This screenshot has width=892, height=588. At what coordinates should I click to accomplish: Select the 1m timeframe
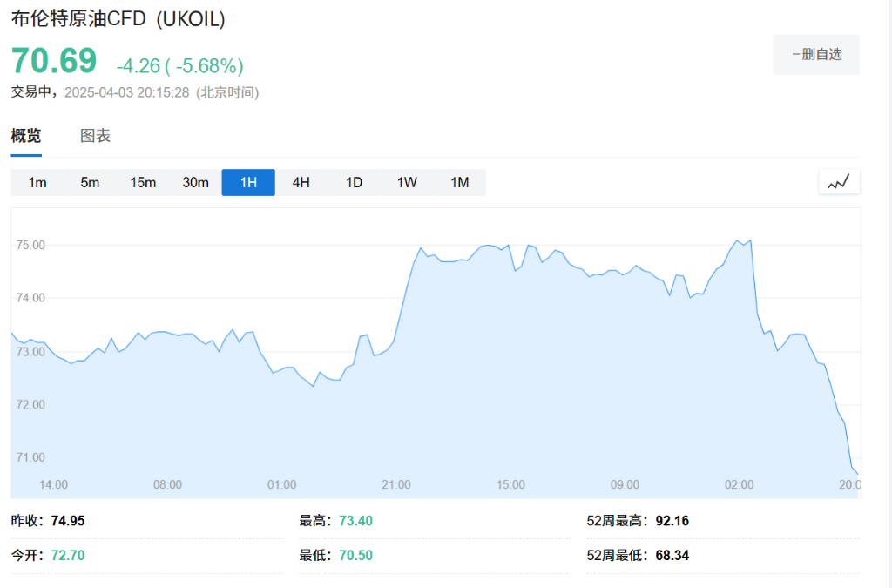[37, 183]
